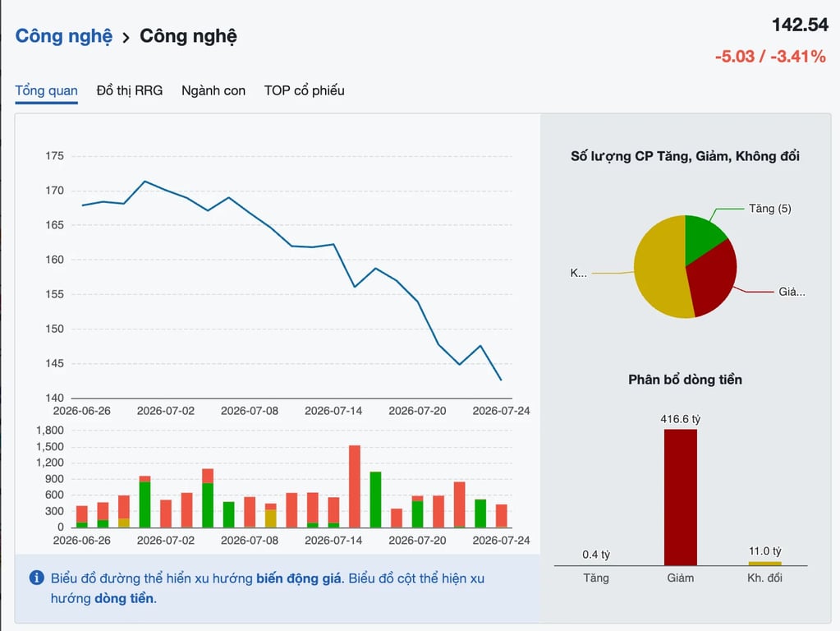Click the breadcrumb chevron separator

(x=126, y=38)
